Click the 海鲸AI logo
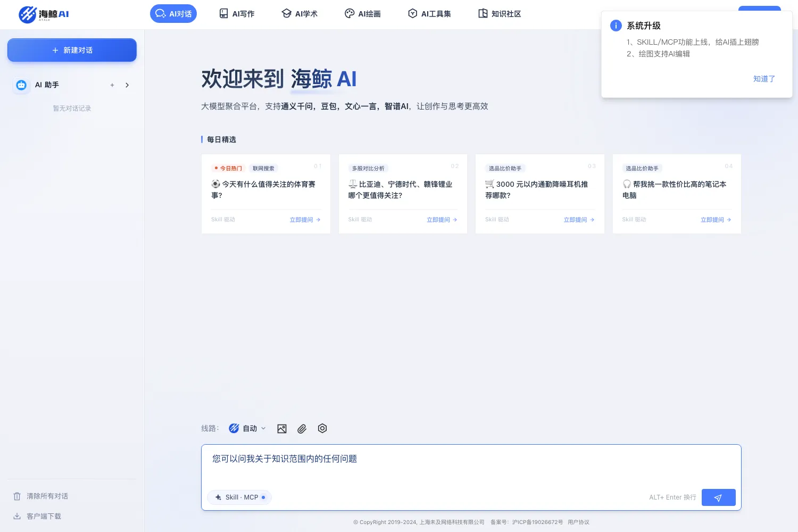798x532 pixels. [x=44, y=14]
